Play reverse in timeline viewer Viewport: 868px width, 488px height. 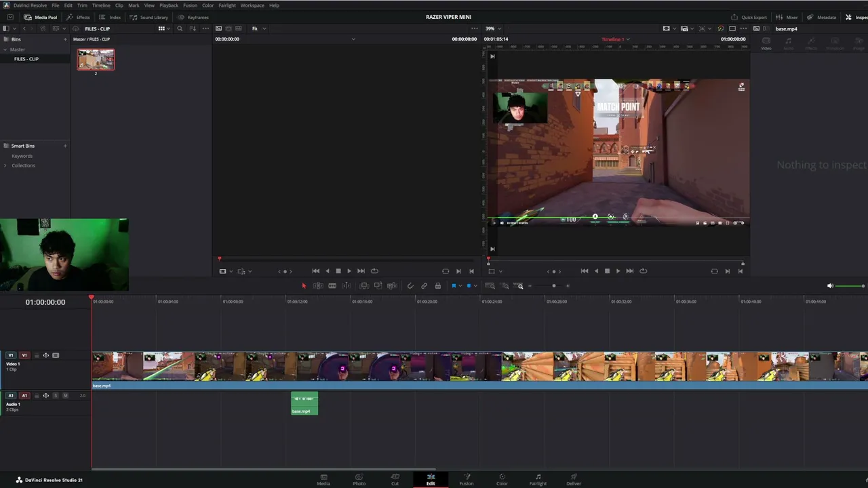click(596, 271)
